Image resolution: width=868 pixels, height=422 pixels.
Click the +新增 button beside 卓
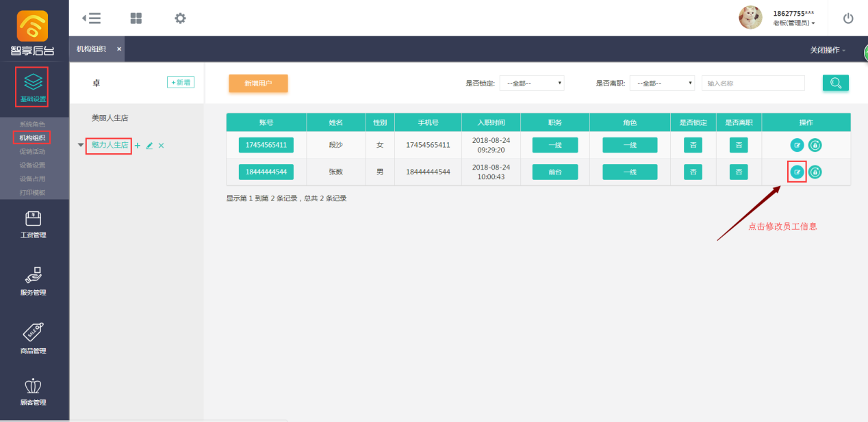tap(181, 82)
